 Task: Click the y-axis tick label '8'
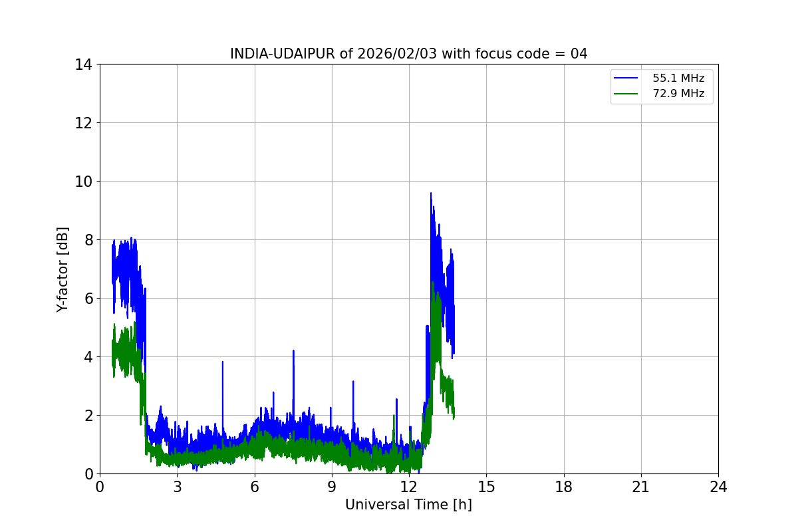(88, 240)
